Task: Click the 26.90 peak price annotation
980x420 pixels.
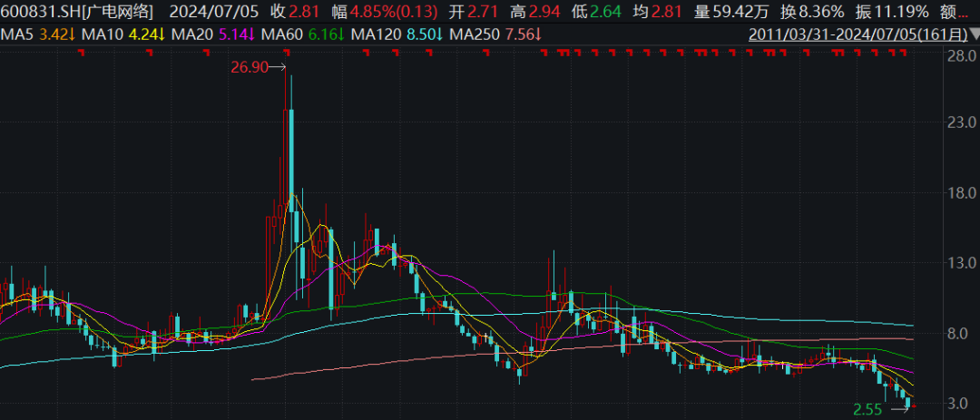Action: coord(249,67)
